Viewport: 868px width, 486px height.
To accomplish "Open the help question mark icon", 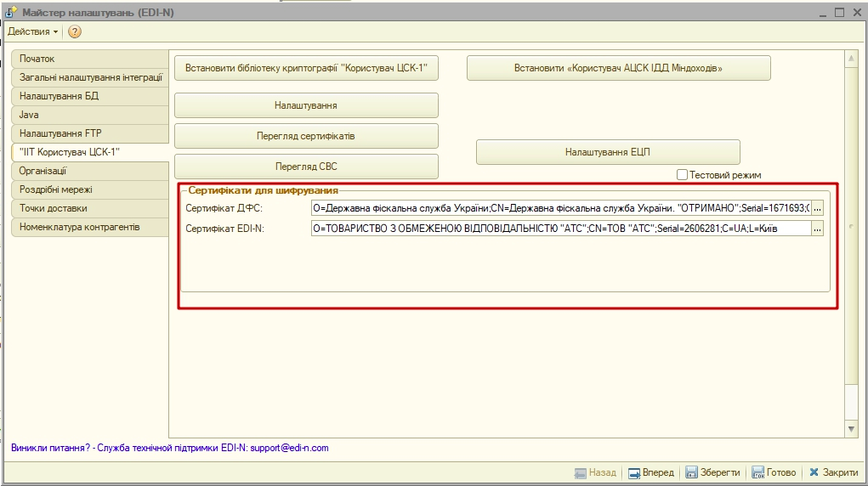I will [x=74, y=31].
